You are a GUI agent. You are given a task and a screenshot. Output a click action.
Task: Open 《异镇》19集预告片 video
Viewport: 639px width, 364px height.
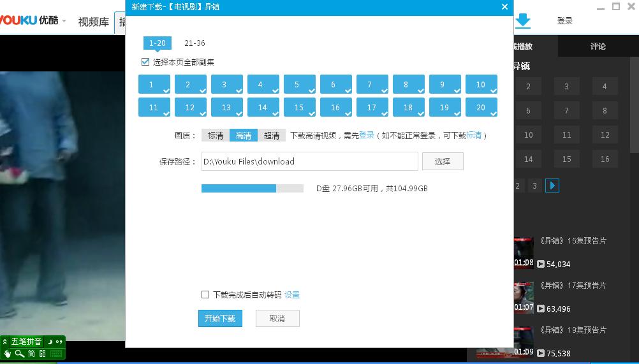tap(573, 330)
